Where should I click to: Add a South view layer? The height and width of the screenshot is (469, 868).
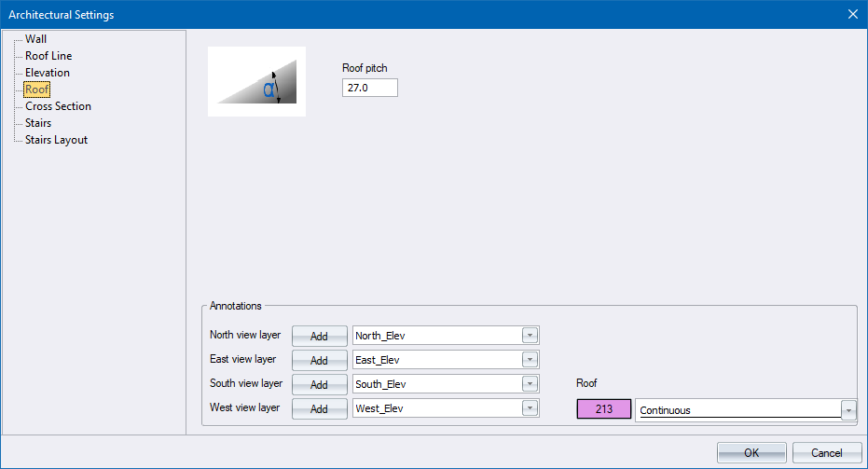pyautogui.click(x=319, y=384)
